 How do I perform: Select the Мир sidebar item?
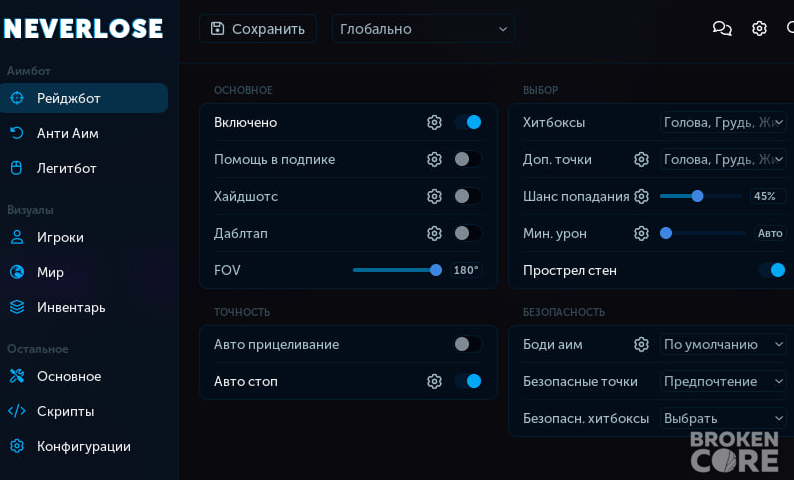(84, 272)
